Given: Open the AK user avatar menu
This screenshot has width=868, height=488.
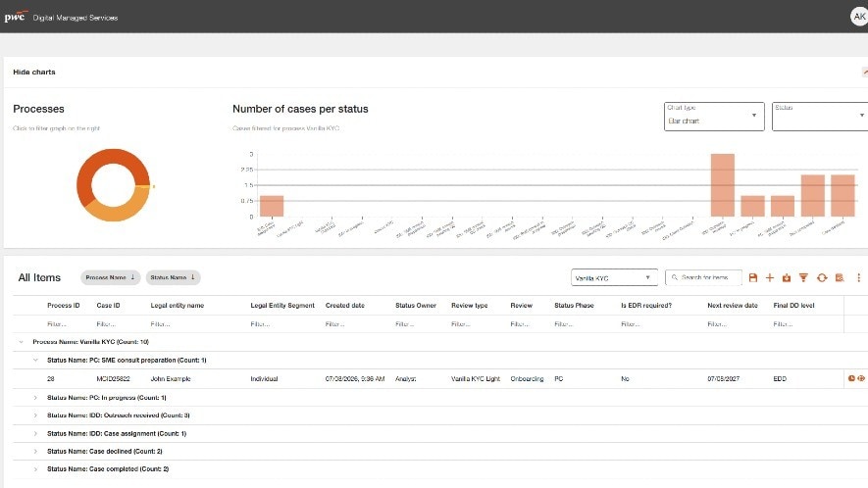Looking at the screenshot, I should pyautogui.click(x=859, y=17).
